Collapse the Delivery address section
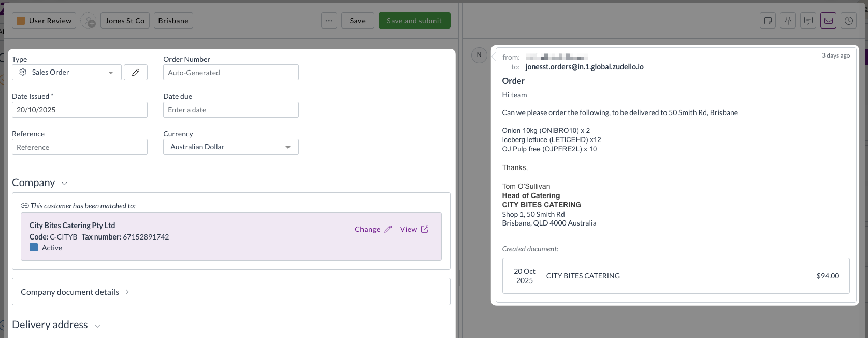868x338 pixels. (97, 326)
